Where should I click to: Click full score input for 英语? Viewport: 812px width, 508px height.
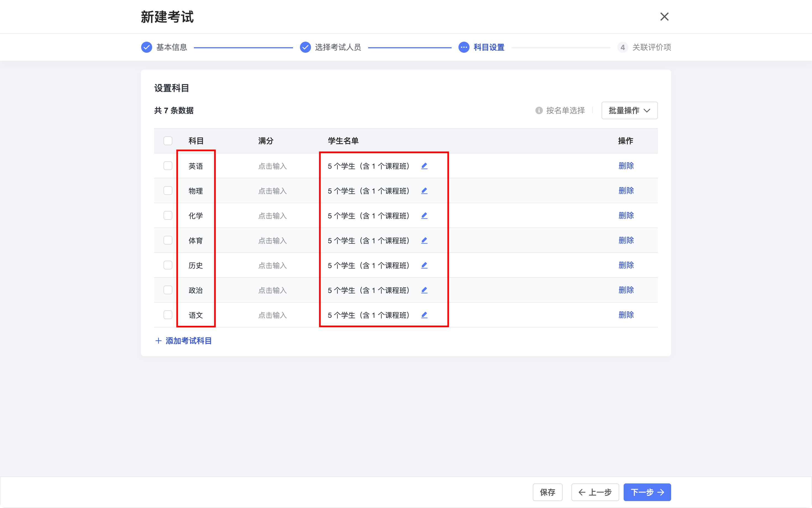(x=273, y=166)
